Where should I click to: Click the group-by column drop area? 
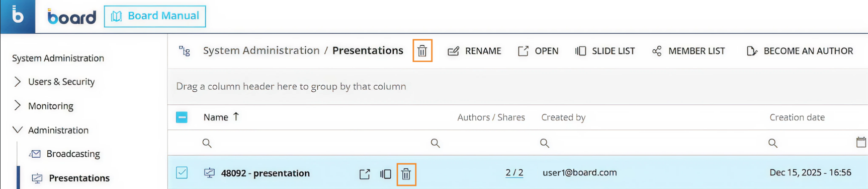click(517, 87)
